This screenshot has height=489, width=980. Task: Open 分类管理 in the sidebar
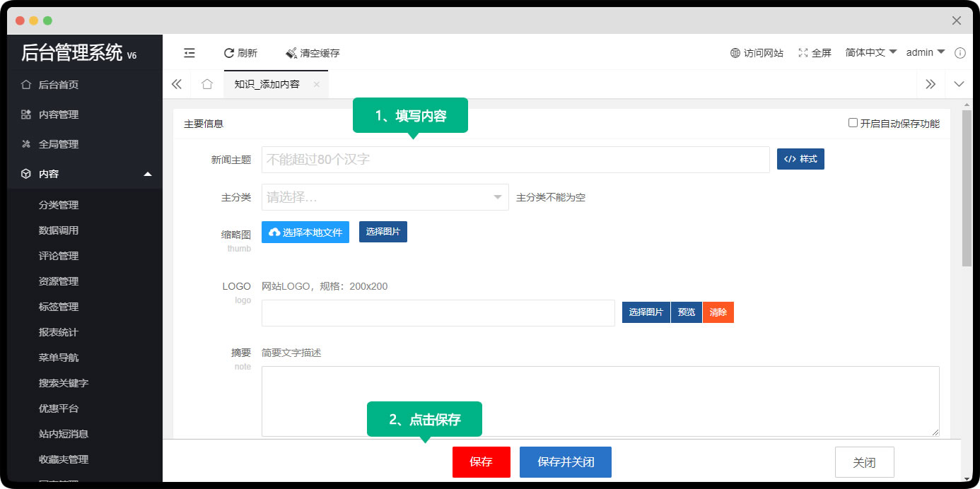pos(59,205)
